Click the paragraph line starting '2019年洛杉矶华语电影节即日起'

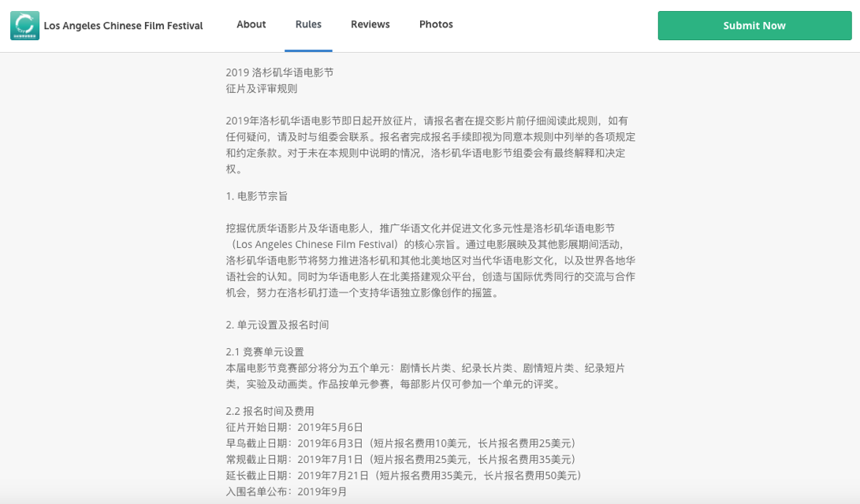pyautogui.click(x=426, y=120)
